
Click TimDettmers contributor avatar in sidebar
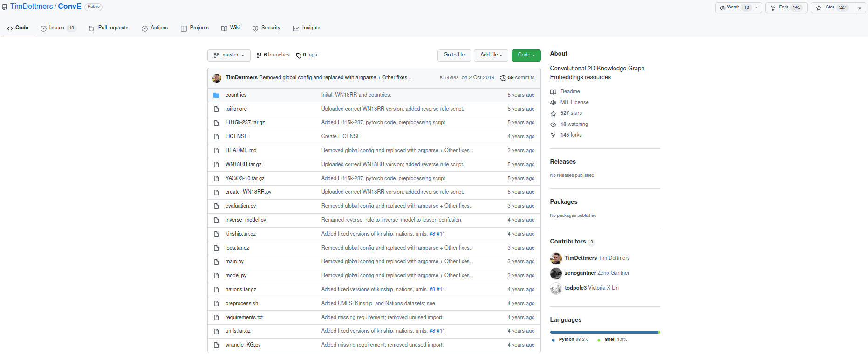pos(556,258)
